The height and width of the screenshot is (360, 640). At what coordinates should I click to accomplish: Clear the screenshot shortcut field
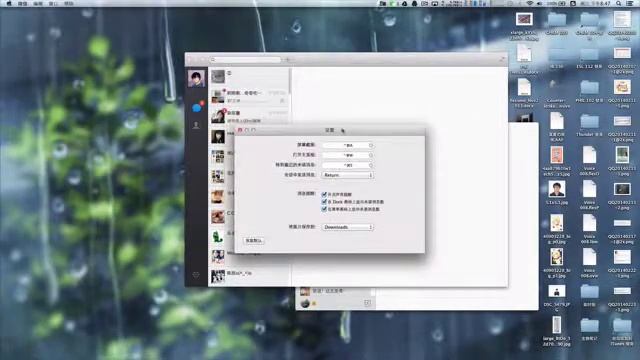click(x=371, y=145)
